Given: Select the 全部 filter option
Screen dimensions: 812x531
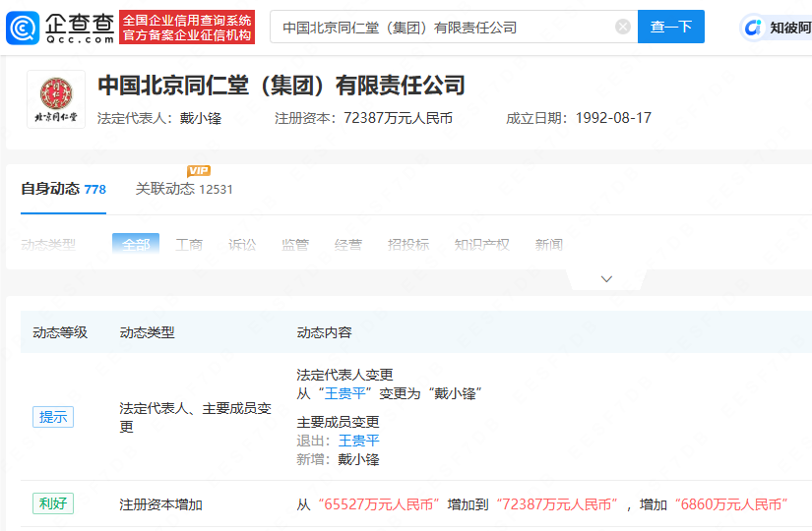Looking at the screenshot, I should point(136,244).
